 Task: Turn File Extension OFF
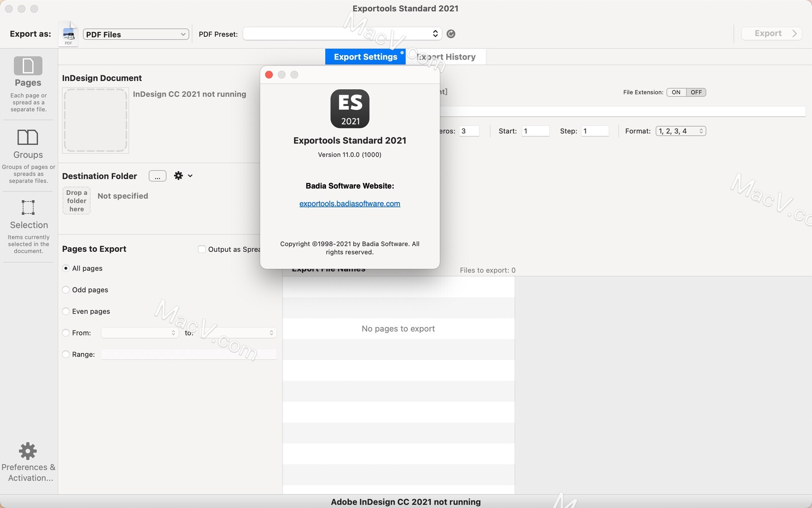click(696, 92)
